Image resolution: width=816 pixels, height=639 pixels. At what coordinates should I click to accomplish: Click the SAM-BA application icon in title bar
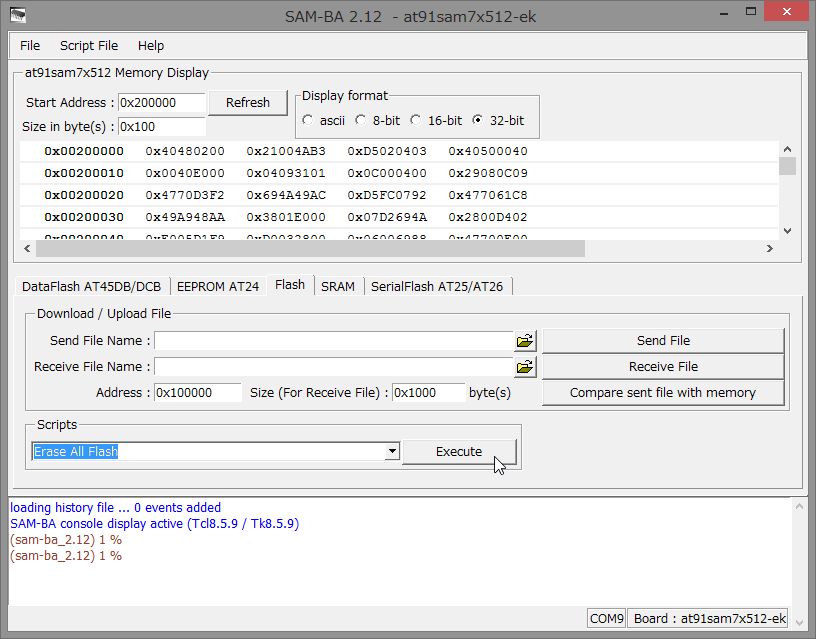(x=18, y=16)
